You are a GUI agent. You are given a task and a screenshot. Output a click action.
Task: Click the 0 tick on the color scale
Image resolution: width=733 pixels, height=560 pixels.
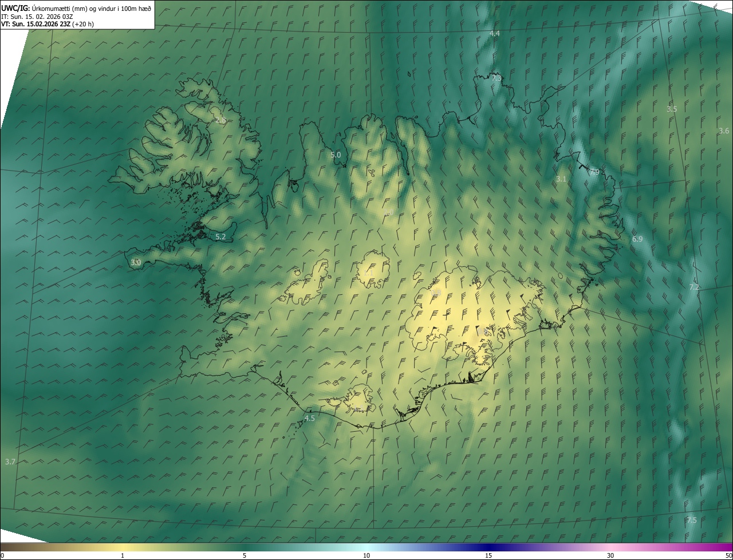click(2, 555)
